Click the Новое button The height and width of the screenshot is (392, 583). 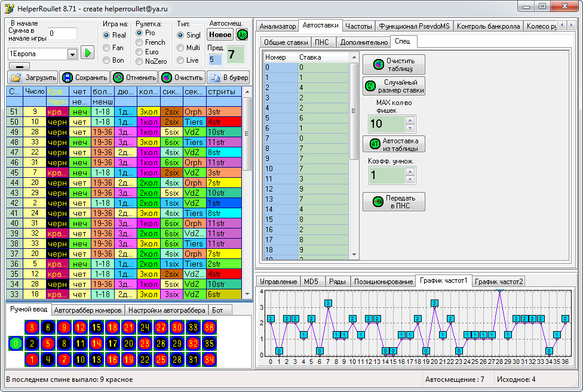[x=220, y=35]
